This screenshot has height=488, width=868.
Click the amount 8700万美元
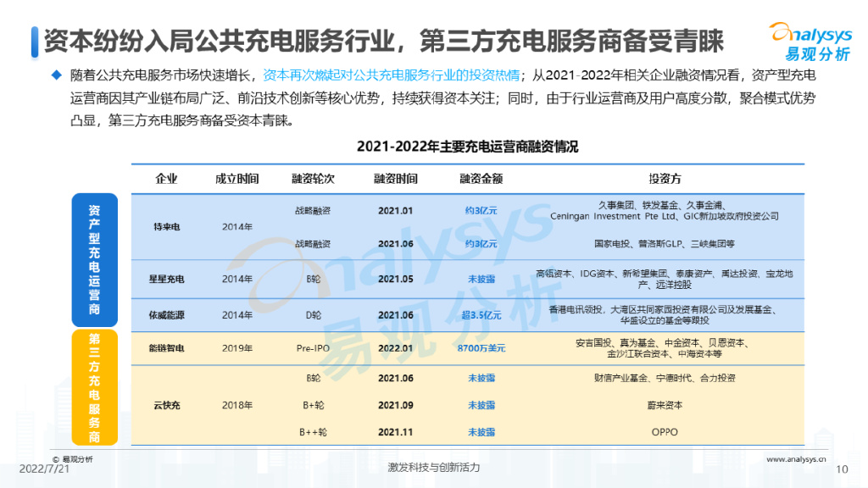pyautogui.click(x=481, y=348)
